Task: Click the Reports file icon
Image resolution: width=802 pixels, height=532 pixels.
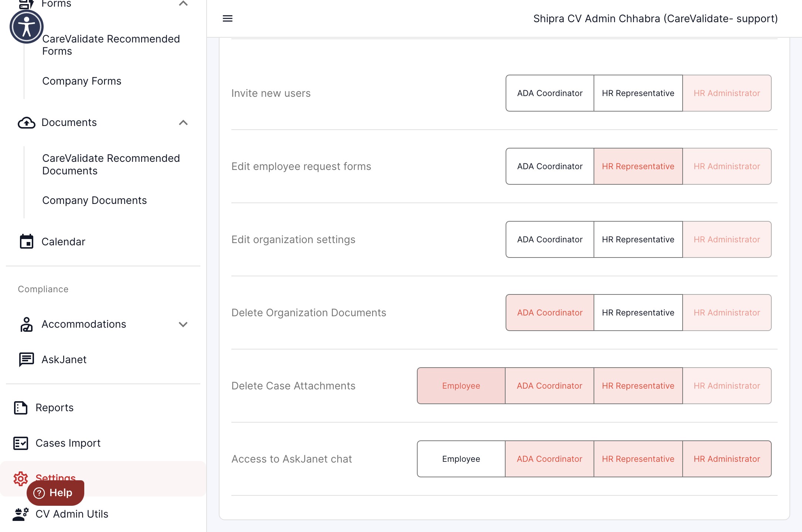Action: point(21,408)
